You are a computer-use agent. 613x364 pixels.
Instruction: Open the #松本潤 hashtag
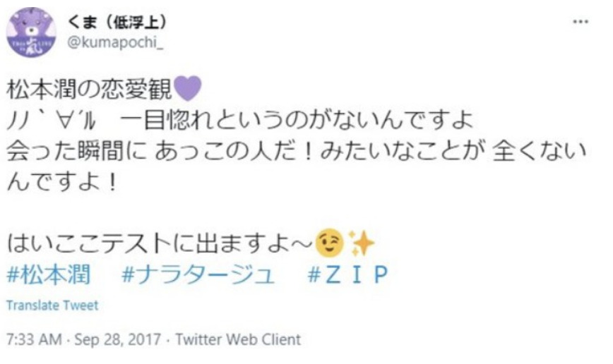coord(49,274)
